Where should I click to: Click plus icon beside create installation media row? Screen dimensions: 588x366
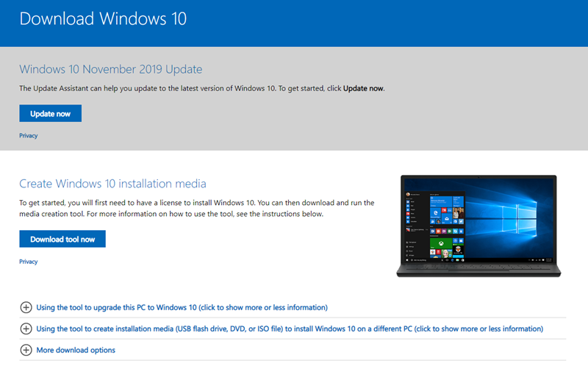coord(26,329)
